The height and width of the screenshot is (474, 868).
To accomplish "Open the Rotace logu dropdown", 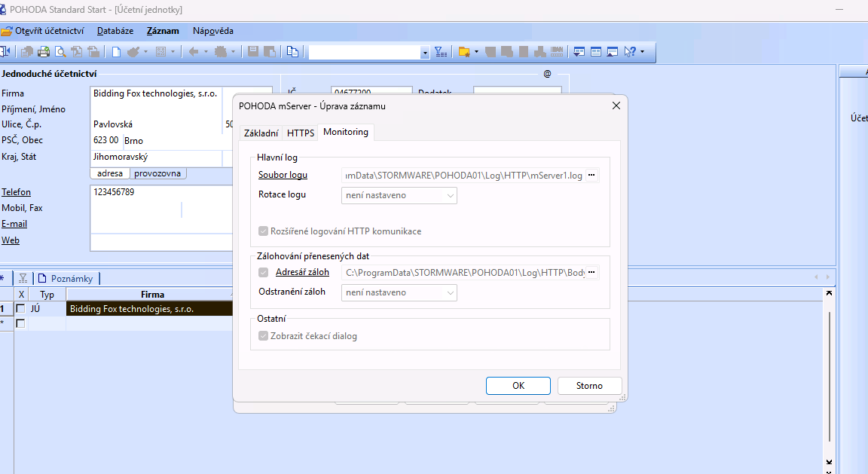I will 399,195.
